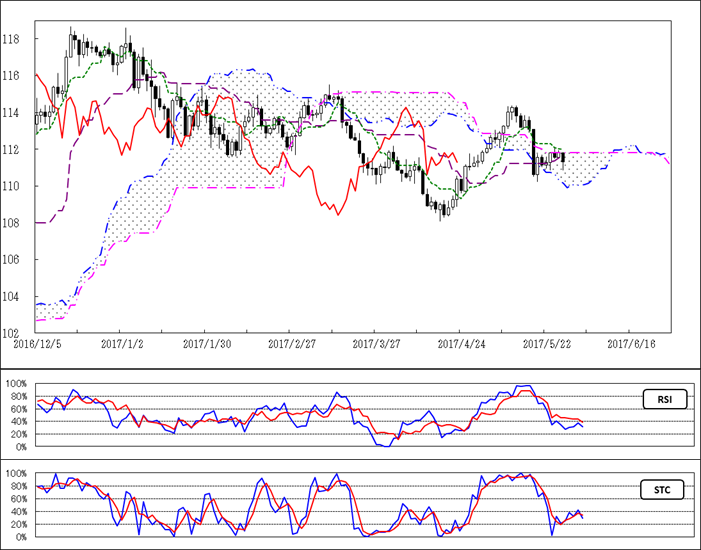Click the 104 price axis label

[x=14, y=297]
